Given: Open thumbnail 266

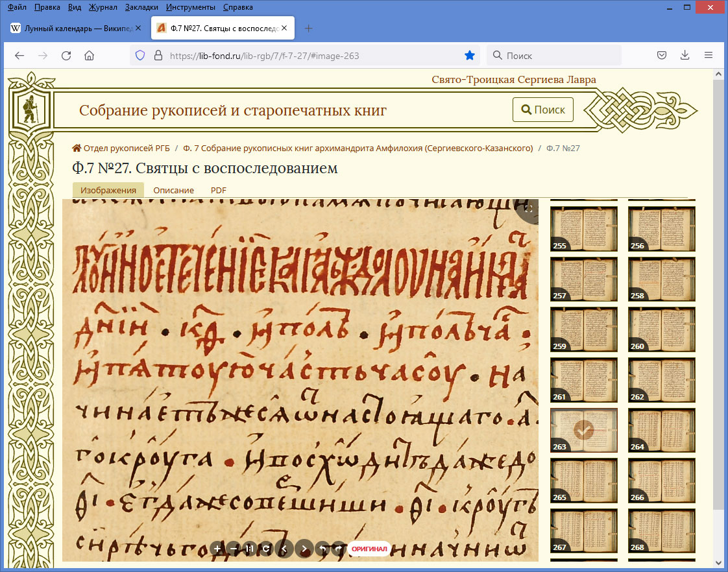Looking at the screenshot, I should tap(662, 481).
